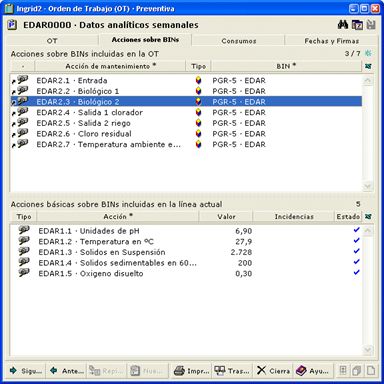Select row EDAR2.5 · Salida 2 riego
The width and height of the screenshot is (384, 384).
point(186,123)
